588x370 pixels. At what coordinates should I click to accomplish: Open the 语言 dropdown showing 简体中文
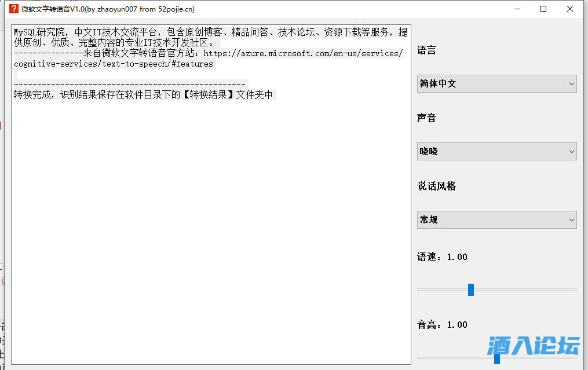pyautogui.click(x=496, y=83)
